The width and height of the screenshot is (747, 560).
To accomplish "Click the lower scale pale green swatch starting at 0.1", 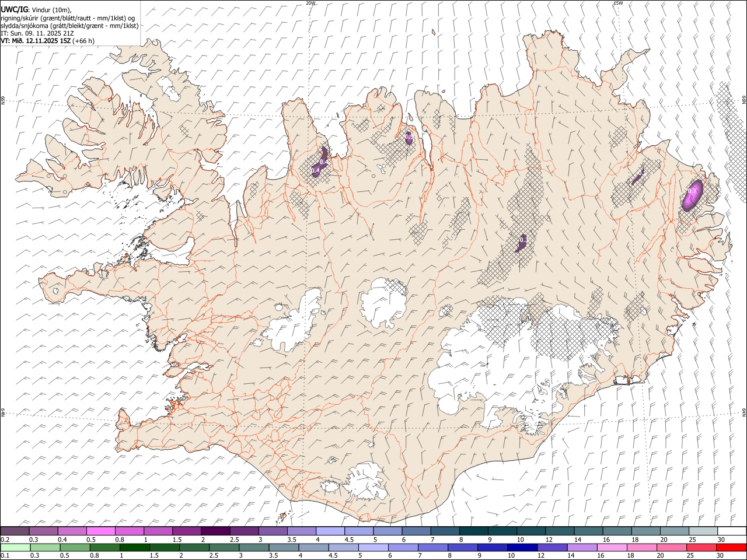I will [x=15, y=547].
